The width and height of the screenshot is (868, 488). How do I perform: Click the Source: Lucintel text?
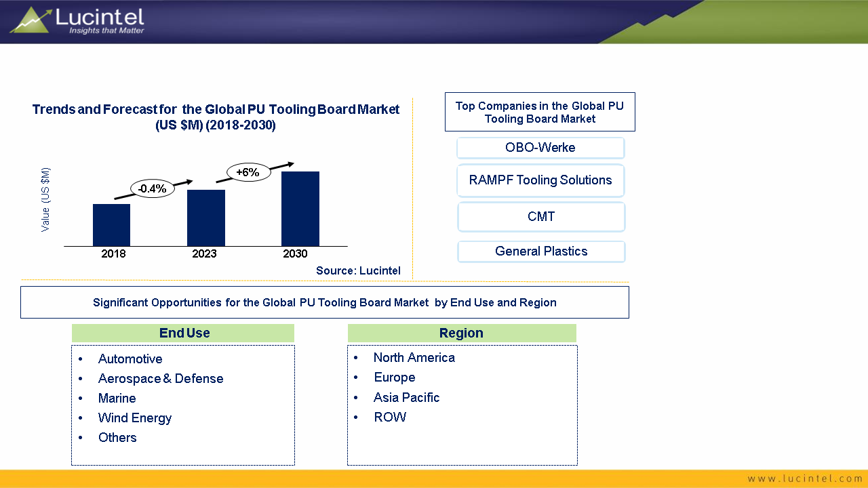pos(358,271)
